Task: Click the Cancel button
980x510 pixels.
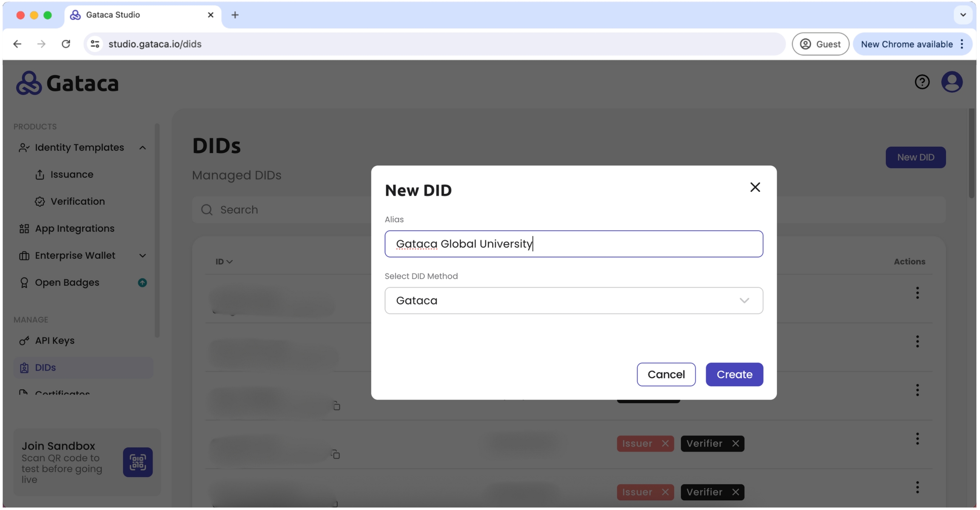Action: (x=666, y=374)
